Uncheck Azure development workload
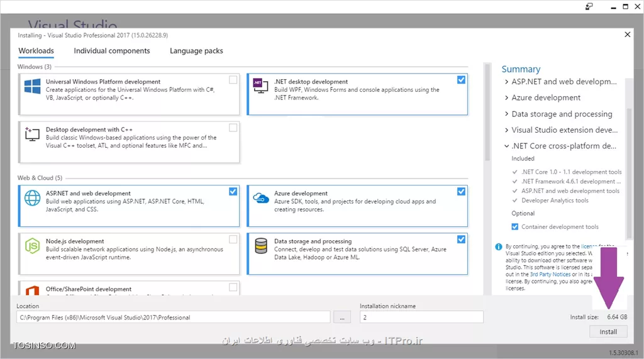The height and width of the screenshot is (359, 644). click(461, 191)
